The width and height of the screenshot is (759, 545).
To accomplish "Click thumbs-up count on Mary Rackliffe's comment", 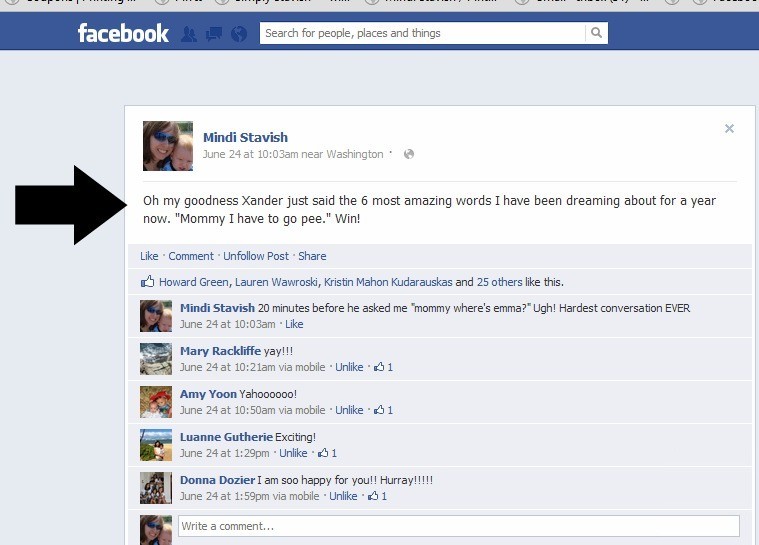I will coord(383,367).
